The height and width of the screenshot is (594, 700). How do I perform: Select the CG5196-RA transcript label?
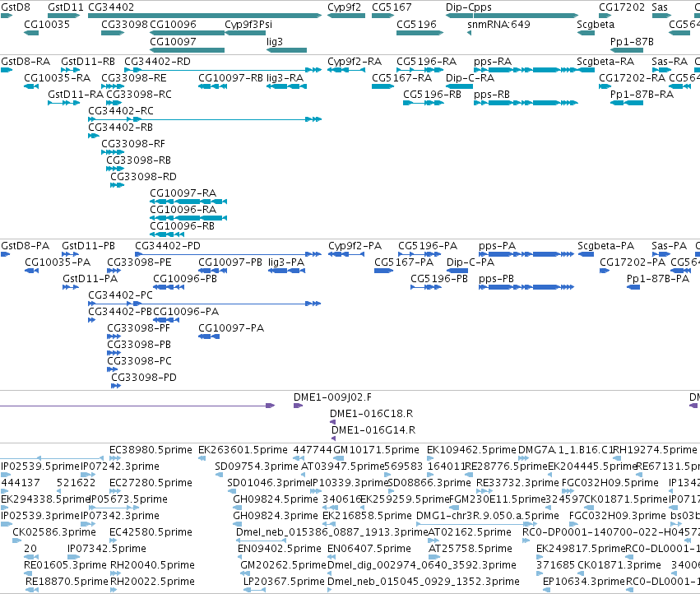pyautogui.click(x=426, y=62)
